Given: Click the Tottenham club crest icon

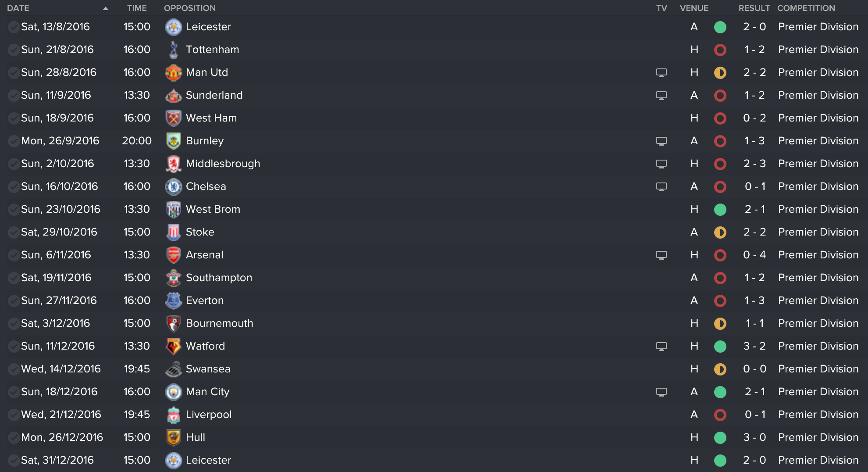Looking at the screenshot, I should coord(174,50).
